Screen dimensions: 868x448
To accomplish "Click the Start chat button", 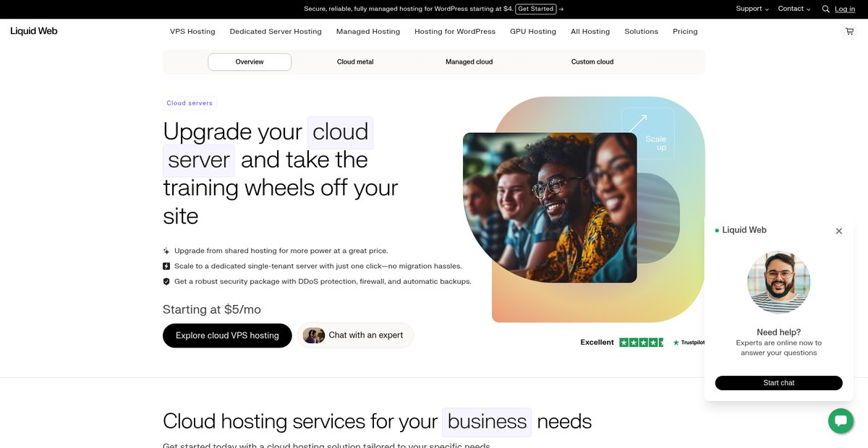I will tap(779, 383).
